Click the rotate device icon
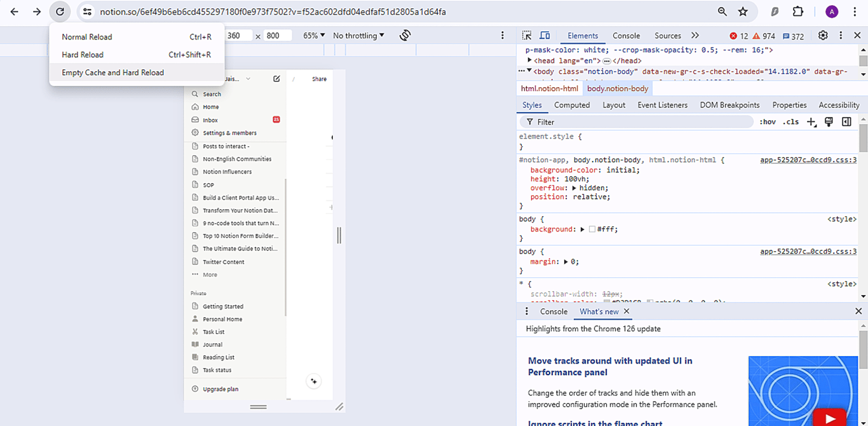This screenshot has width=868, height=426. tap(405, 36)
